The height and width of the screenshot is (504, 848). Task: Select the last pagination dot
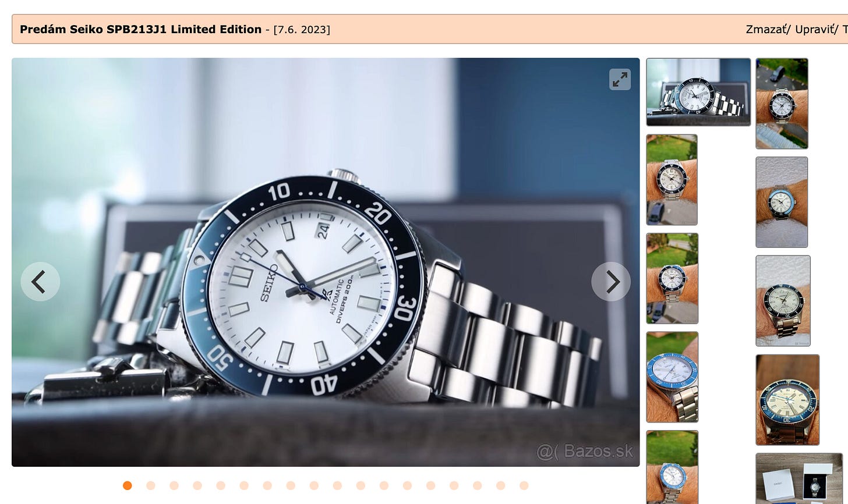tap(524, 485)
